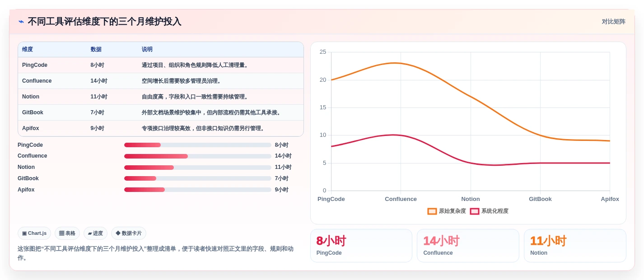The width and height of the screenshot is (644, 280).
Task: Open the 8小时 PingCode data card
Action: coord(361,246)
